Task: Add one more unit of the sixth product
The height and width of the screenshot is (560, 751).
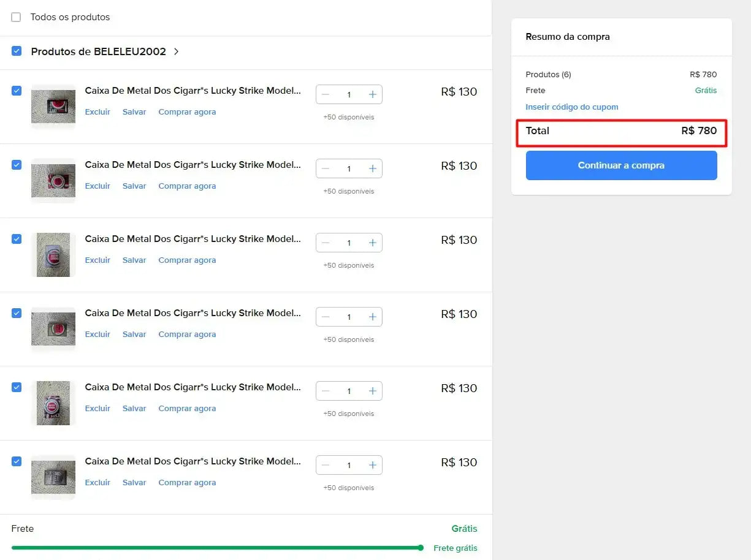Action: point(372,465)
